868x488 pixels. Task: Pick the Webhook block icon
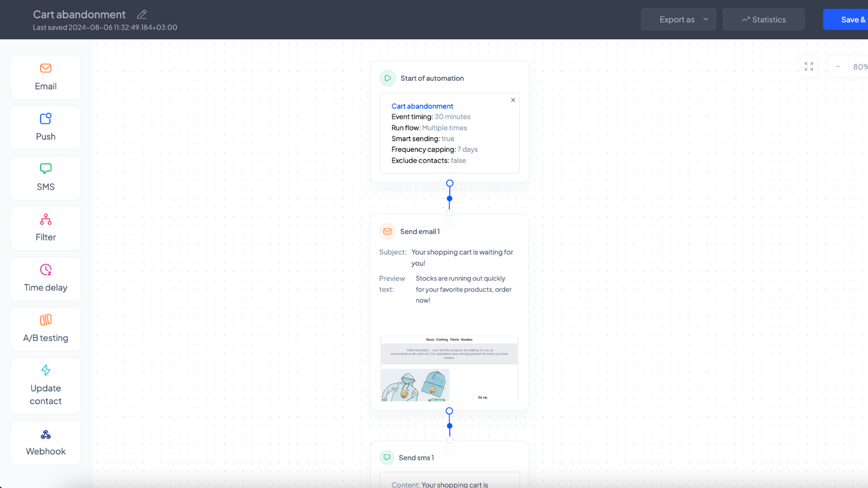[46, 434]
